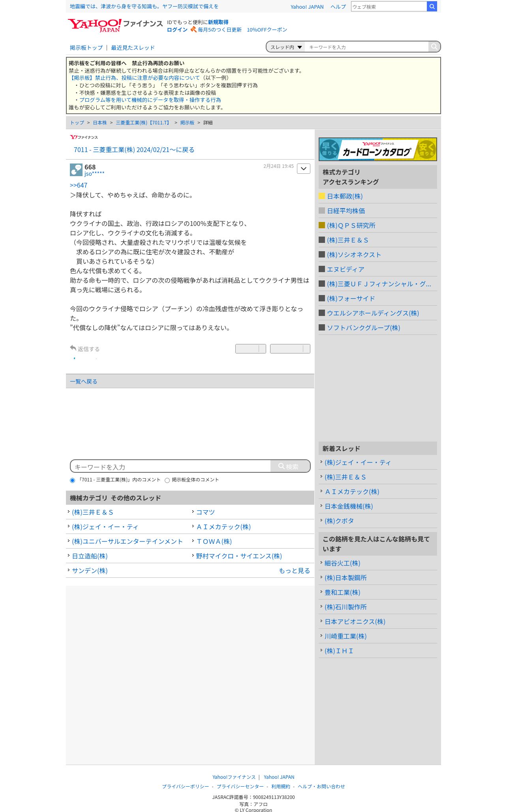The width and height of the screenshot is (507, 812).
Task: Click the プログラム等を用いて機械的にデータを取得 notice link
Action: (x=150, y=100)
